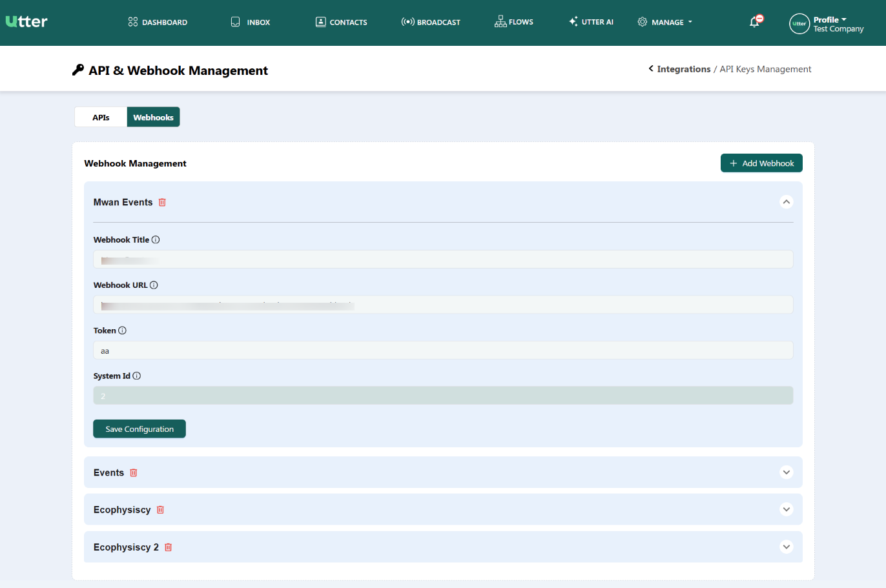Screen dimensions: 886x588
Task: Click into the Webhook Title field
Action: (x=443, y=259)
